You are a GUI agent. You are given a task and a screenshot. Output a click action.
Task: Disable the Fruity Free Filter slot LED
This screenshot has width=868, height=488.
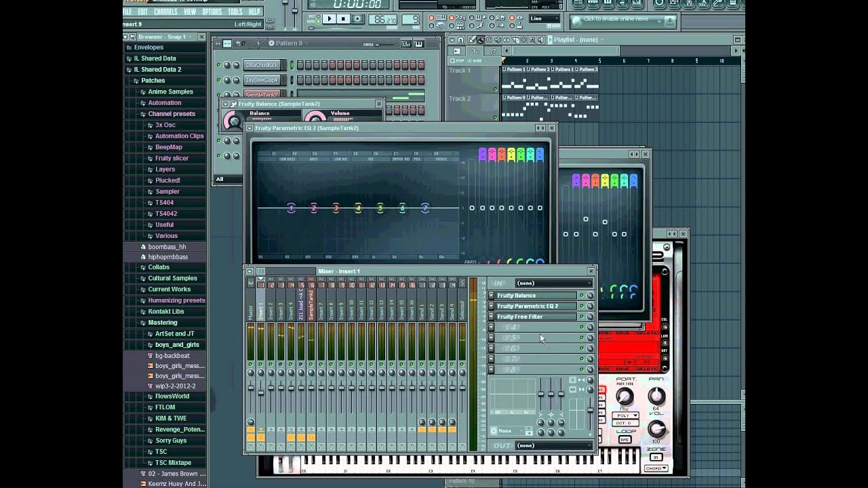(x=581, y=317)
